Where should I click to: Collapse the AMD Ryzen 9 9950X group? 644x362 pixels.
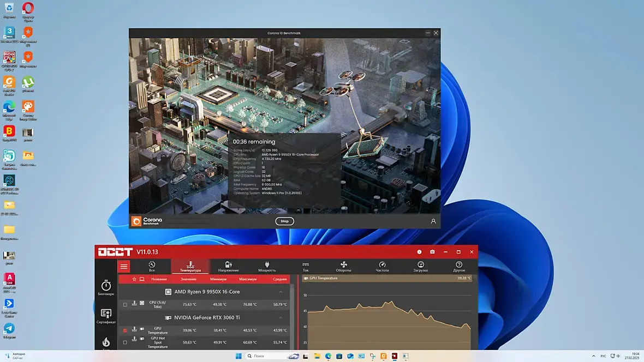281,292
